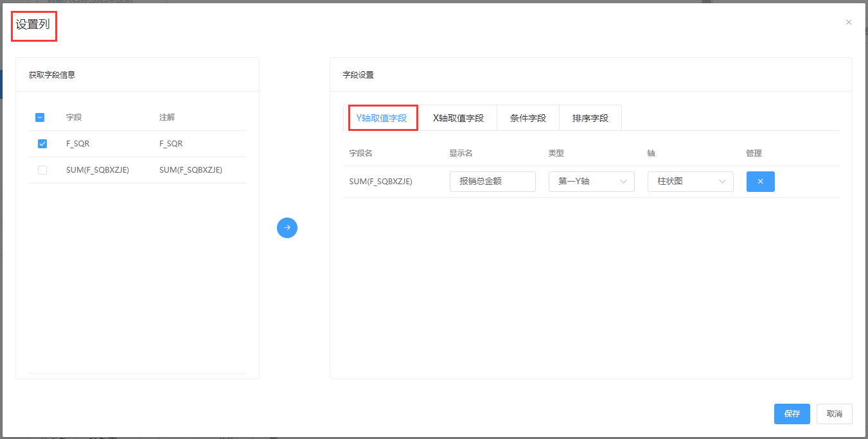Viewport: 868px width, 439px height.
Task: Delete the SUM(F_SQBXZJE) row with the × button
Action: click(760, 182)
